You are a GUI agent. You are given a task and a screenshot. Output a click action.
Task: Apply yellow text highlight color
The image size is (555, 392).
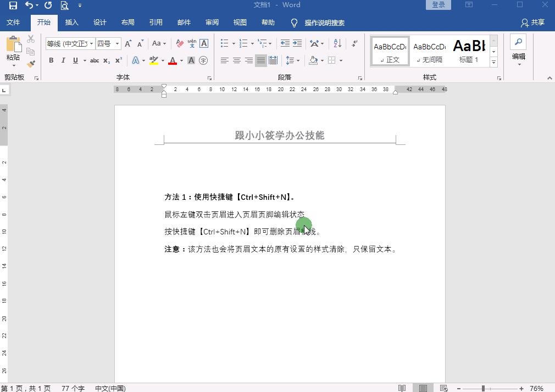tap(153, 60)
